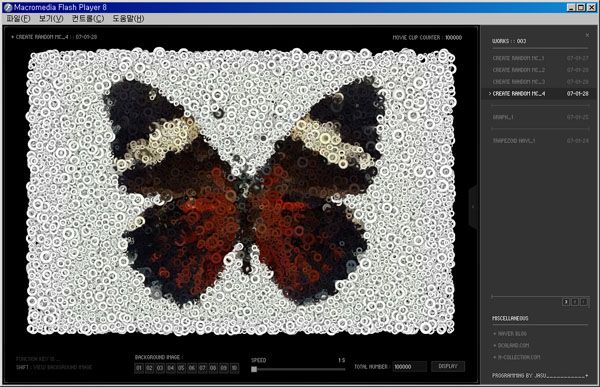Choose background image 05
Screen dimensions: 600x387
pos(181,368)
